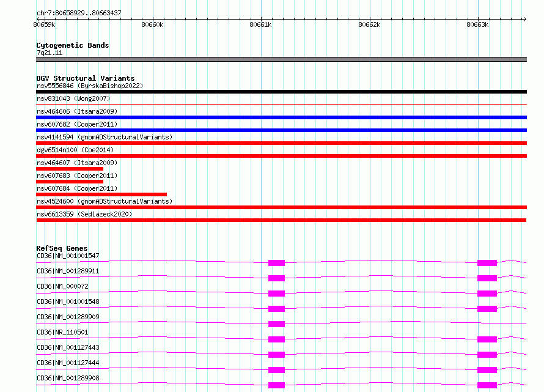This screenshot has width=544, height=392.
Task: Click NM_001289908's exon block near 80661k
Action: click(276, 385)
